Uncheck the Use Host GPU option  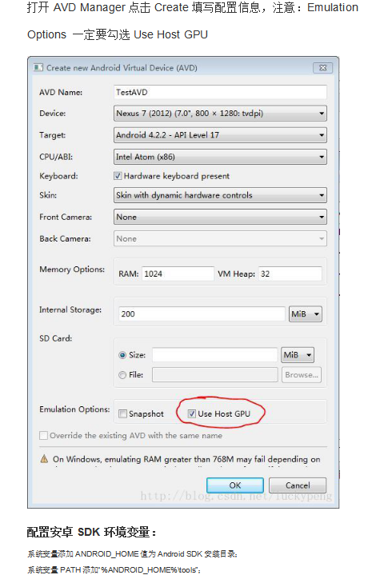191,413
